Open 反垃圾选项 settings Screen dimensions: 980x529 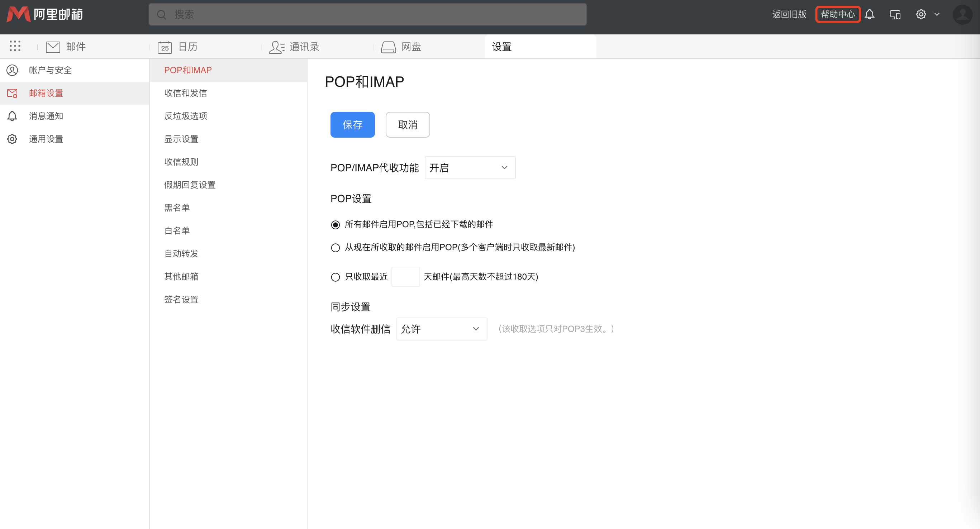228,116
